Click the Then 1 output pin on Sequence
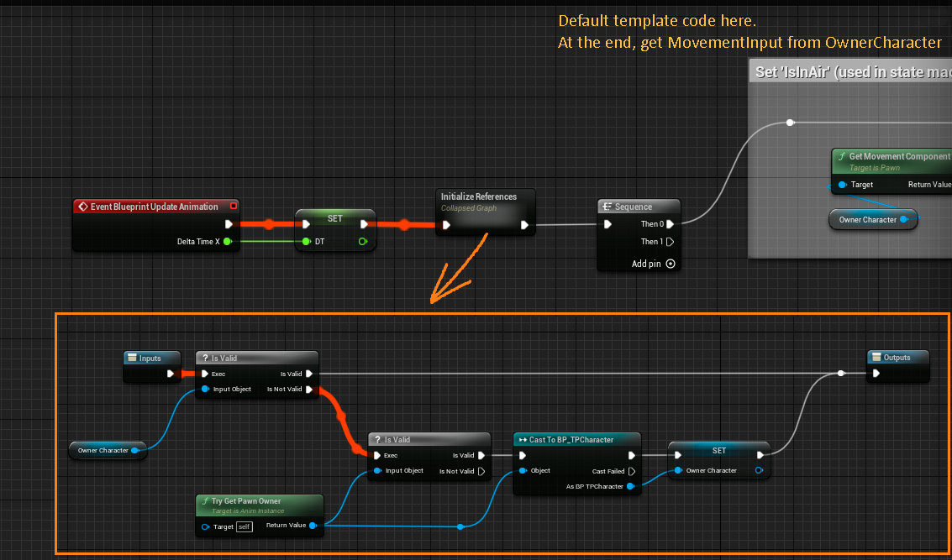 (671, 242)
